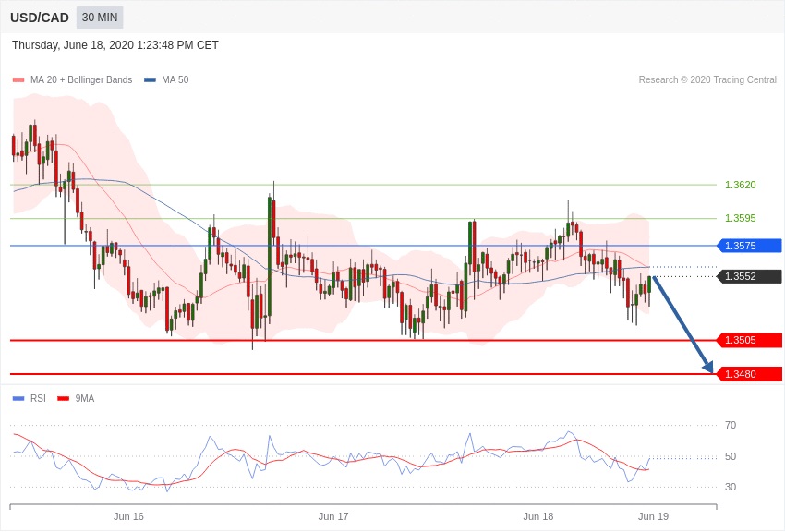
Task: Click the RSI 70 axis label
Action: point(731,425)
